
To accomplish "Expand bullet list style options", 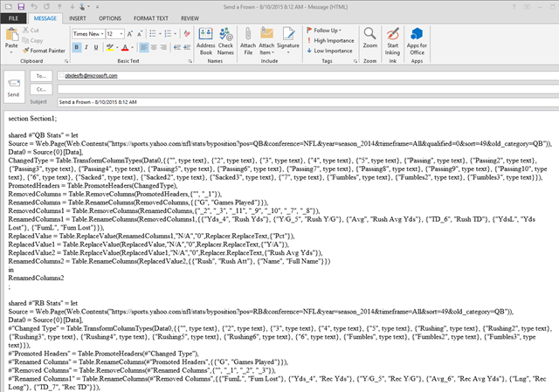I will point(160,34).
